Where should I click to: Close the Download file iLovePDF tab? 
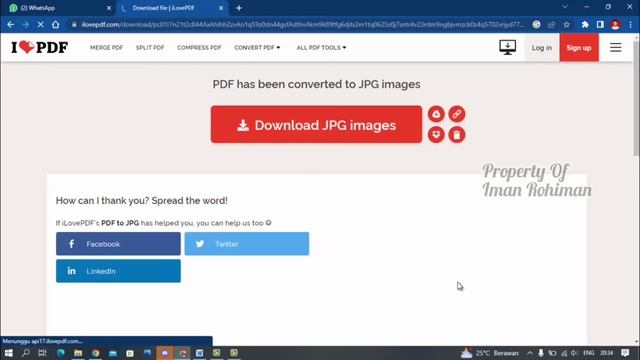point(221,8)
